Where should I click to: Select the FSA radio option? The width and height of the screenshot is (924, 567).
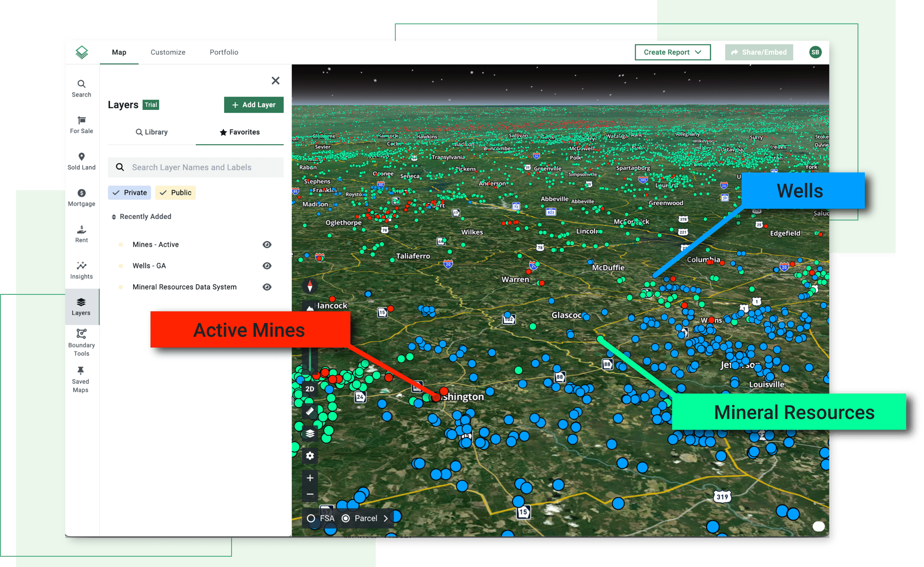click(311, 518)
